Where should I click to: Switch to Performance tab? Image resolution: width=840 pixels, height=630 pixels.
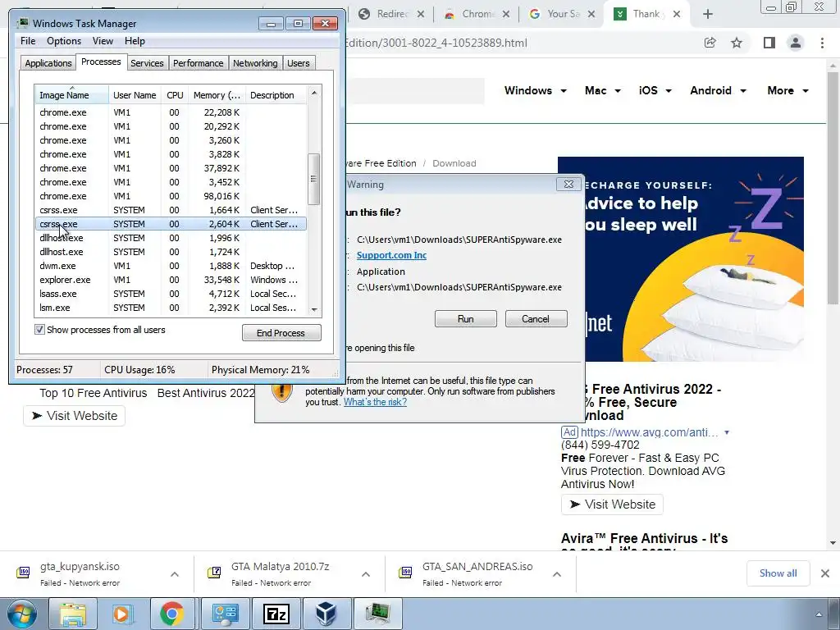(x=199, y=63)
